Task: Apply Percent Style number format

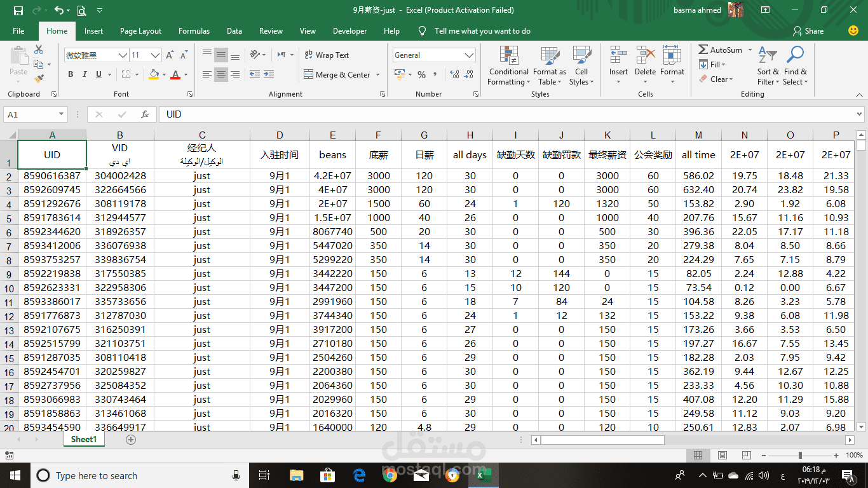Action: (x=421, y=74)
